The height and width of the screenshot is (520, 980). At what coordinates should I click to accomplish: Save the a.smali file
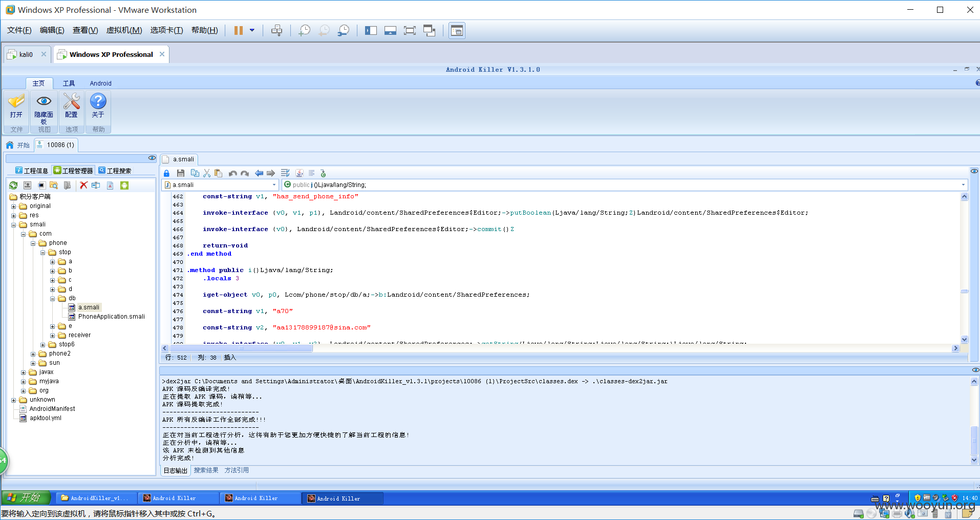coord(180,173)
